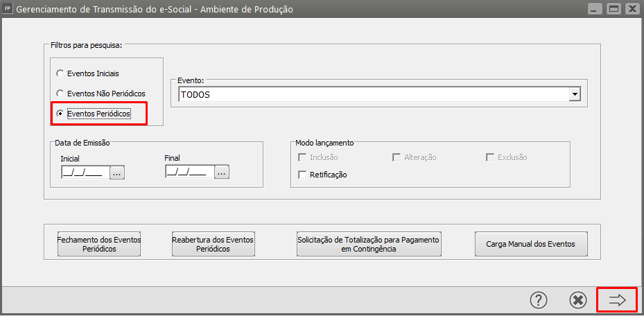Minimize the e-Social window

[595, 9]
